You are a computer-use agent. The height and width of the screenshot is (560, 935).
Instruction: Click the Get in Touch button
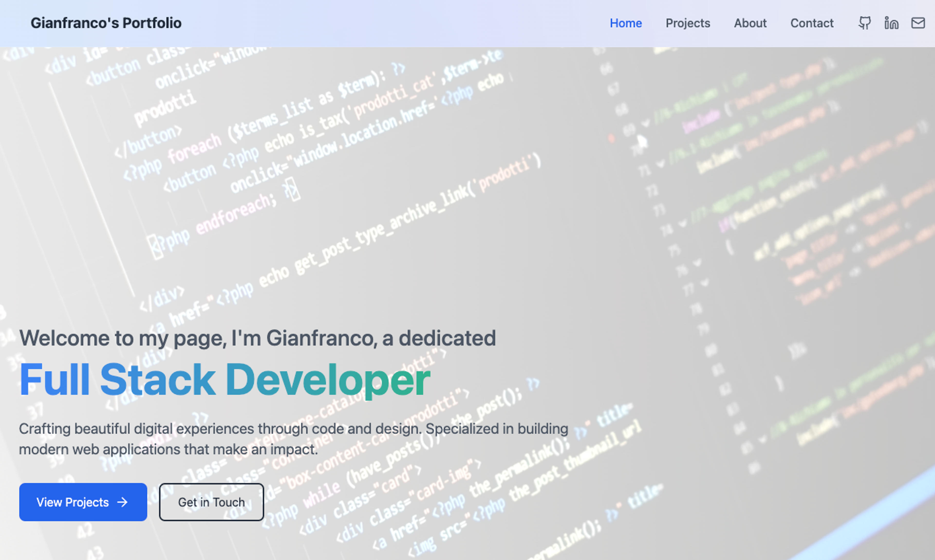click(x=211, y=502)
